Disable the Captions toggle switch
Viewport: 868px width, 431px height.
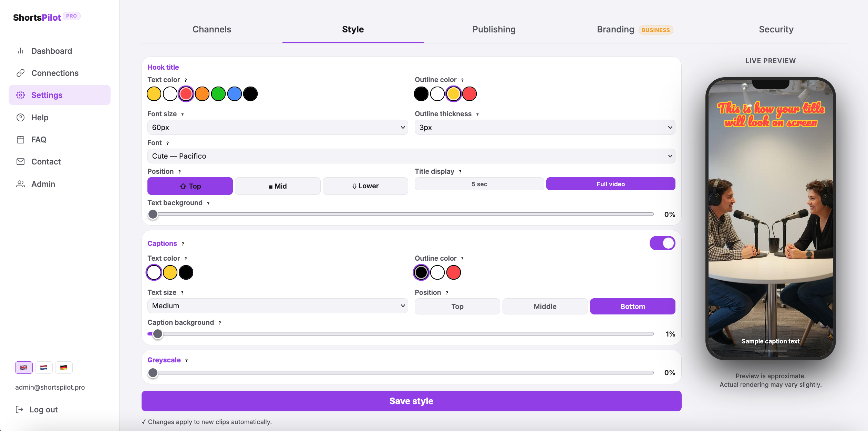[662, 243]
